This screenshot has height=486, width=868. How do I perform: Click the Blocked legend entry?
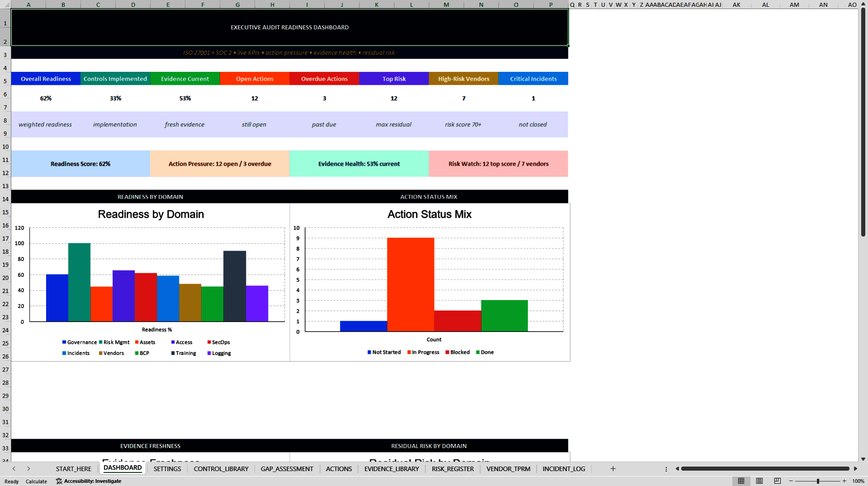point(458,352)
